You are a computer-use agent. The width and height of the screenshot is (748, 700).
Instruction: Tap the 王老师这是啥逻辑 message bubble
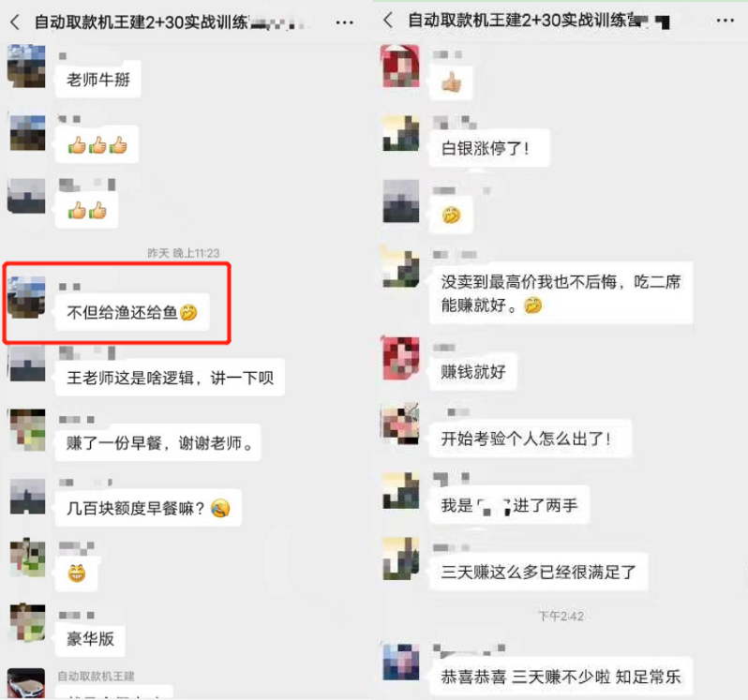click(x=170, y=378)
